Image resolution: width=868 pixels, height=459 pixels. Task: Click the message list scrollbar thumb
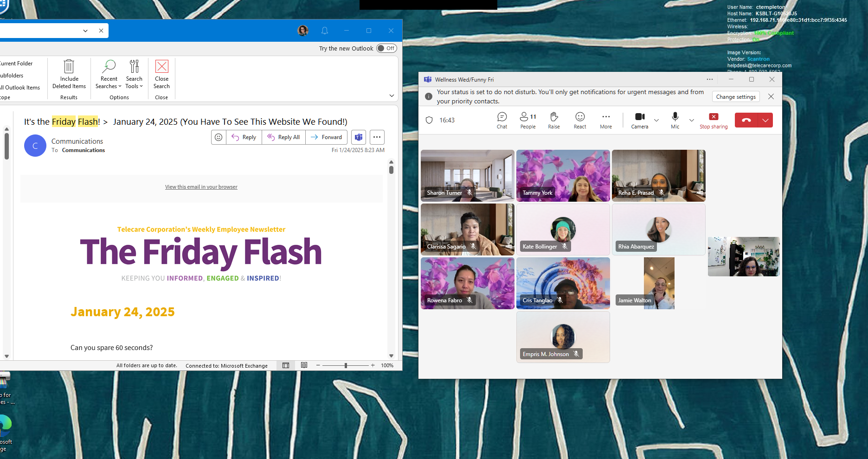coord(6,146)
